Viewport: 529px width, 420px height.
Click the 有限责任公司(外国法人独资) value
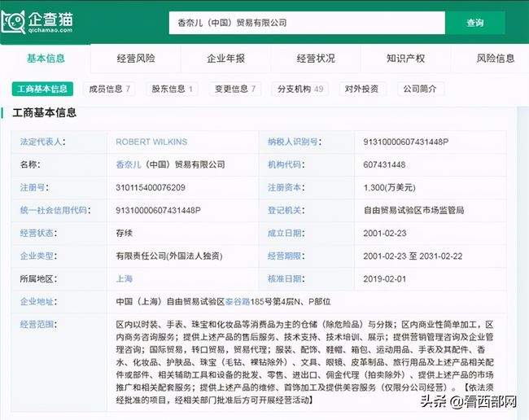[169, 256]
